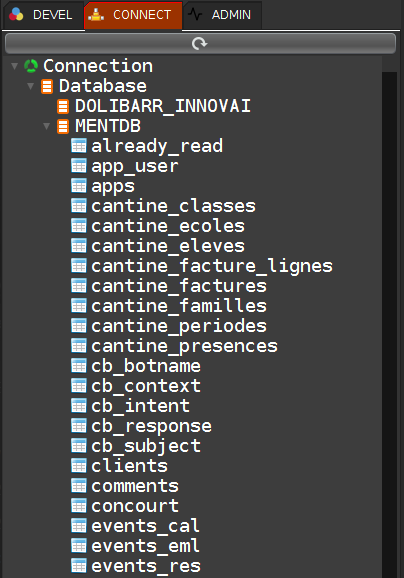Screen dimensions: 404x578
Task: Select the clients table entry
Action: tap(129, 466)
